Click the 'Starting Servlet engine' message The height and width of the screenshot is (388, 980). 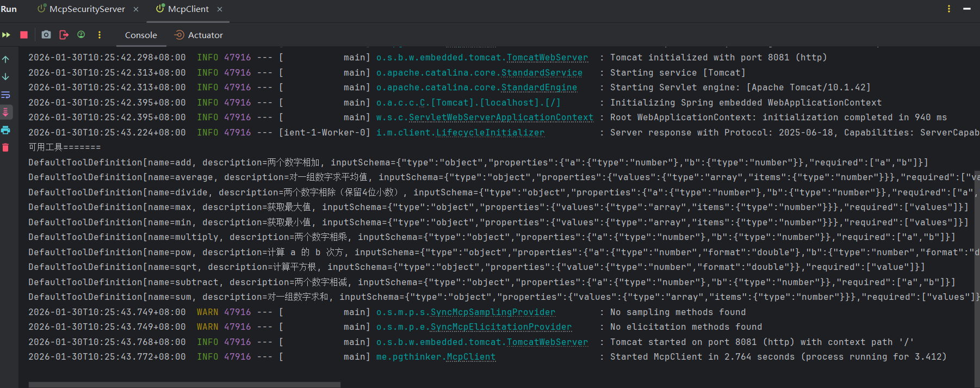click(x=740, y=88)
